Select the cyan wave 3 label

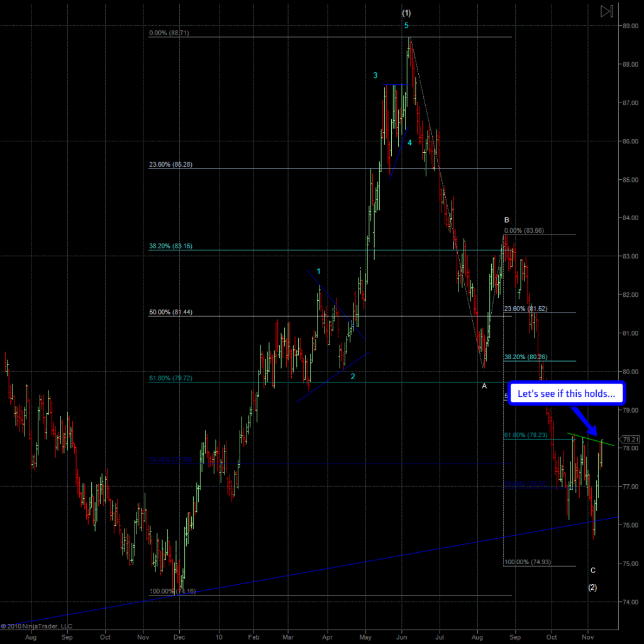(375, 75)
